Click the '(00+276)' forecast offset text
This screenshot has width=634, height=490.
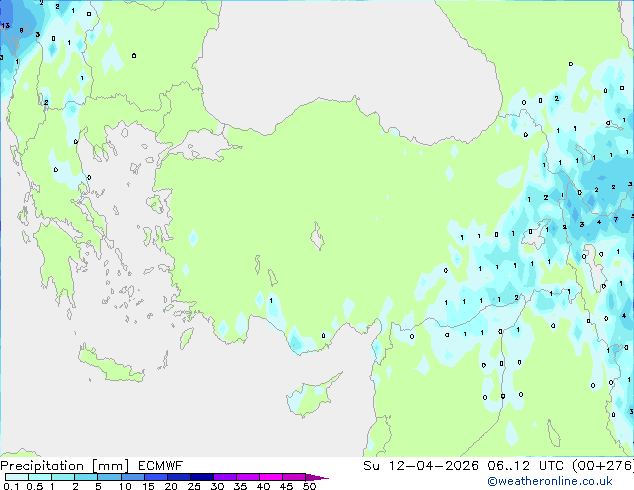pyautogui.click(x=603, y=465)
